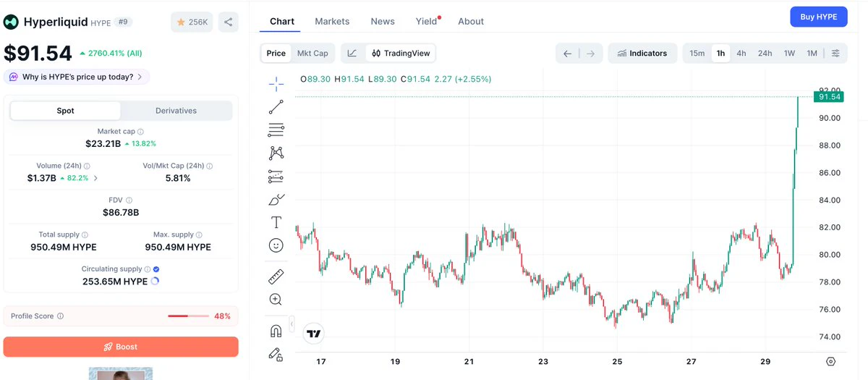The height and width of the screenshot is (380, 868).
Task: Select the brush drawing tool
Action: click(276, 199)
